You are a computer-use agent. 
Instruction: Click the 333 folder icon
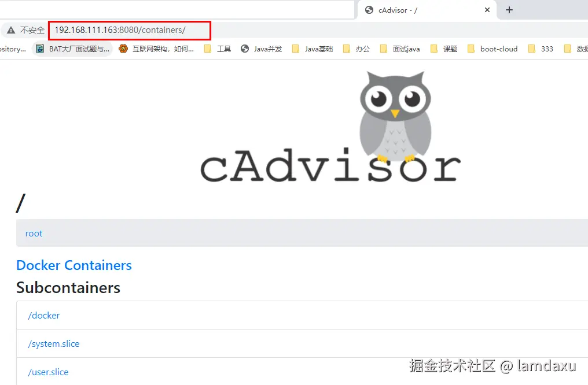531,49
